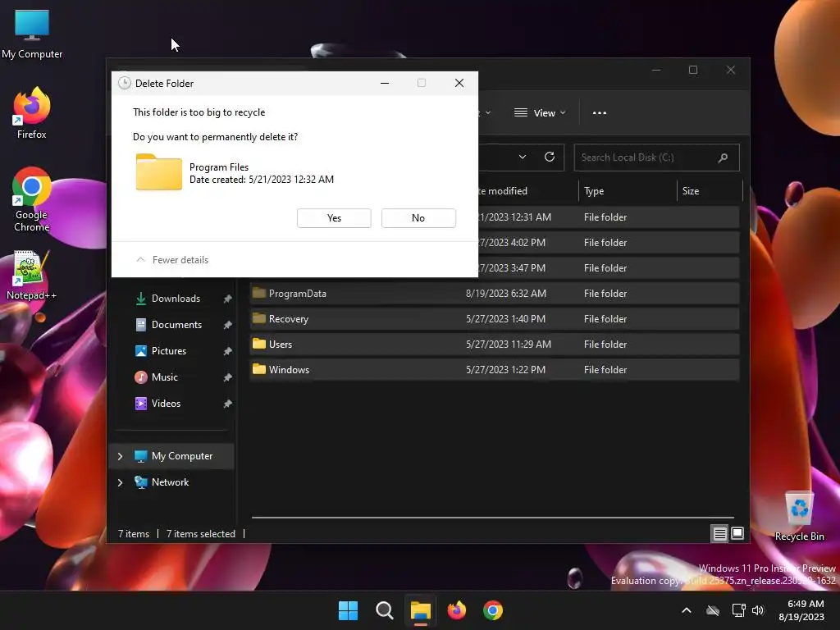Screen dimensions: 840x630
Task: Open Chrome from the taskbar
Action: point(493,610)
